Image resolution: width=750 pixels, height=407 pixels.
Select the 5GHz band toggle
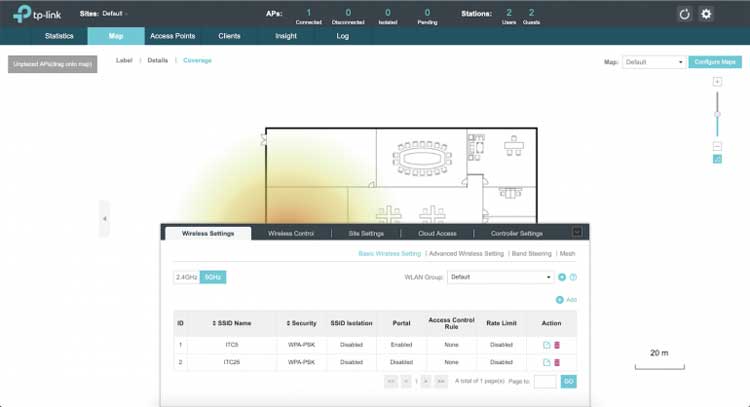(x=213, y=277)
